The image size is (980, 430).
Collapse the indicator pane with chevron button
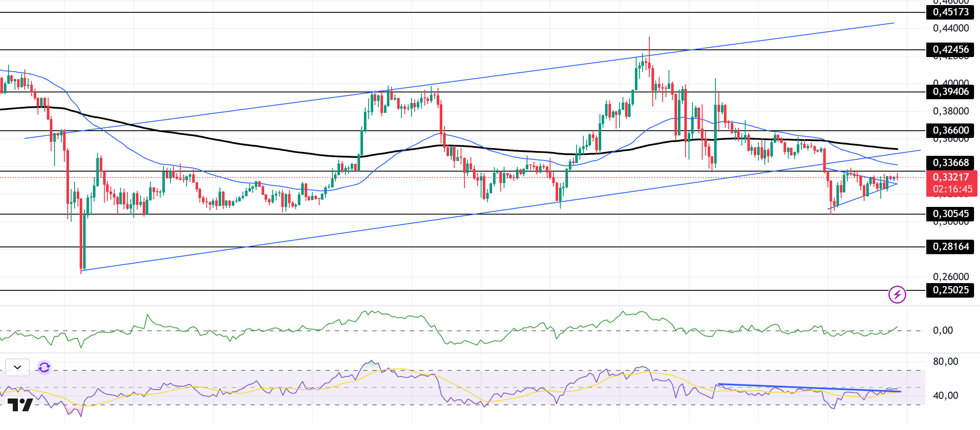point(17,367)
